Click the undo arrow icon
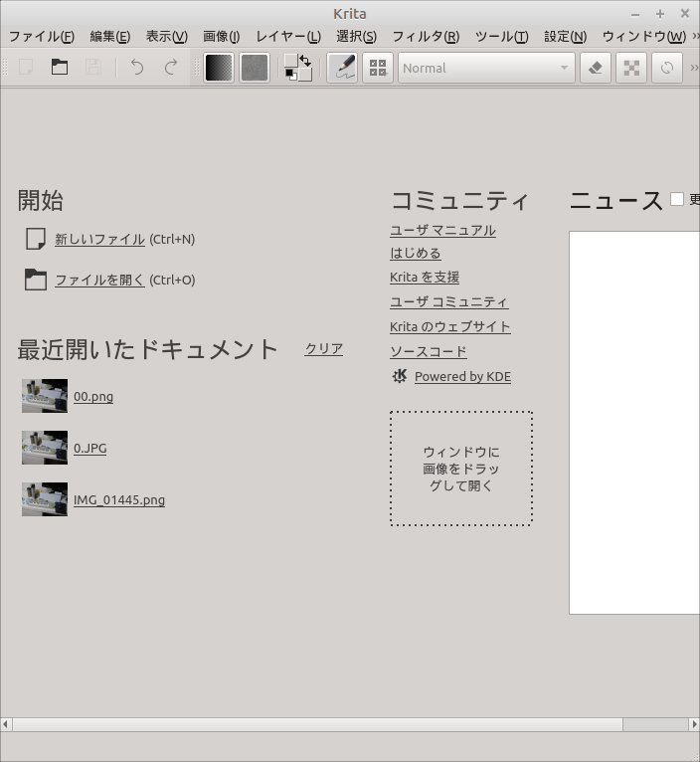Image resolution: width=700 pixels, height=762 pixels. point(137,67)
